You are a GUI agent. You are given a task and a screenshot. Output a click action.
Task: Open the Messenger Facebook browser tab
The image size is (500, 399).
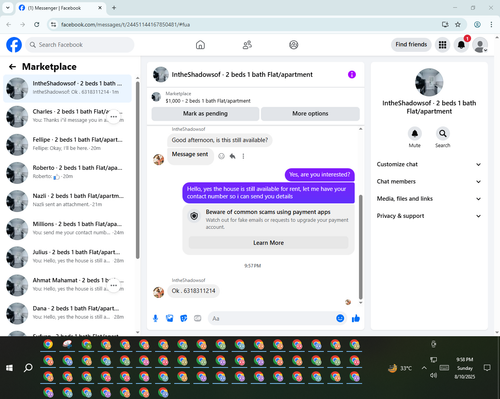point(60,8)
